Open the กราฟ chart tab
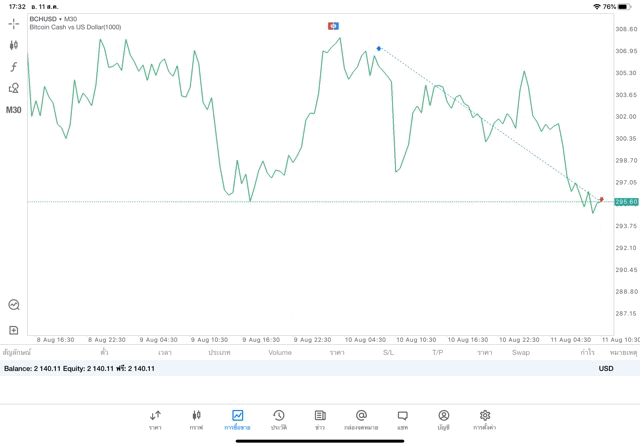 (x=196, y=420)
